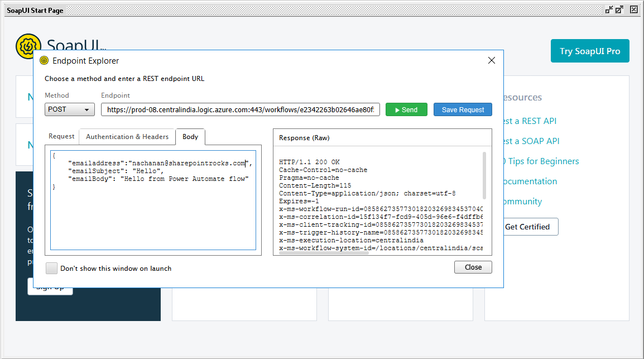This screenshot has height=359, width=644.
Task: Click the 'HTTP/1.1 200 OK' response line
Action: point(309,162)
